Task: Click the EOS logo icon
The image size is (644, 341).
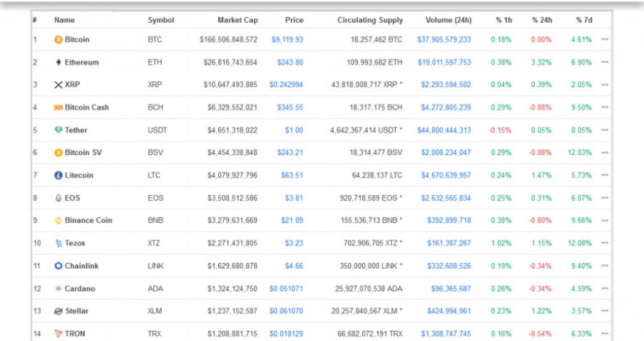Action: (x=59, y=198)
